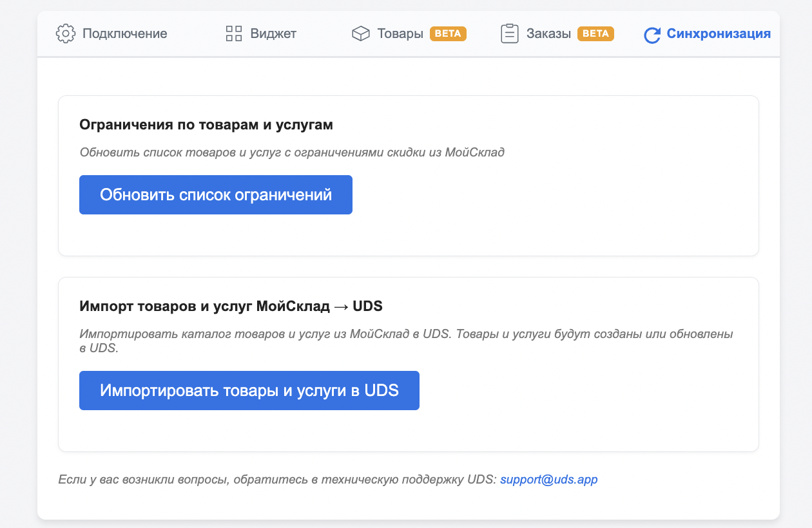Click the four-squares icon beside Виджет

[234, 33]
